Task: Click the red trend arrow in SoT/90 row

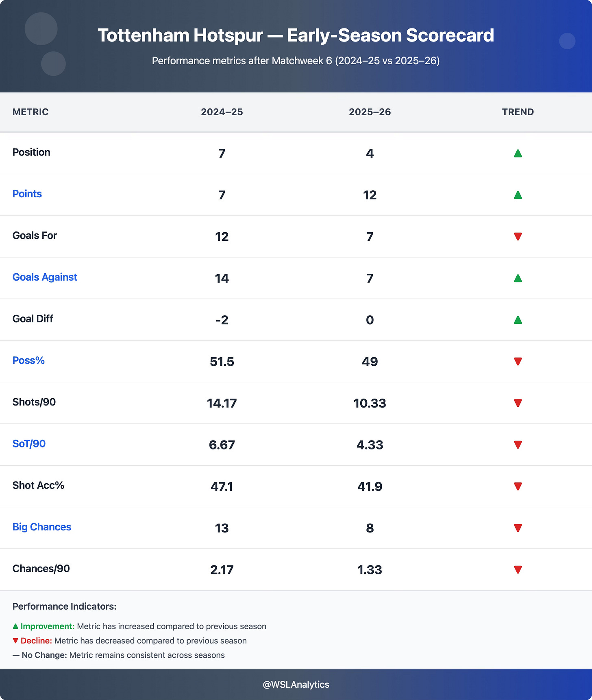Action: (x=518, y=445)
